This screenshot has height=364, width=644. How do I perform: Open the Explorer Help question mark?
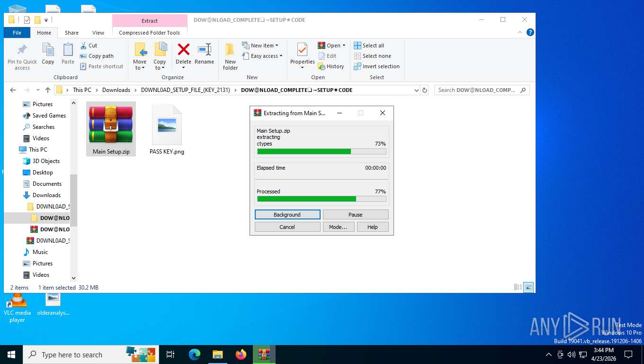[x=530, y=32]
